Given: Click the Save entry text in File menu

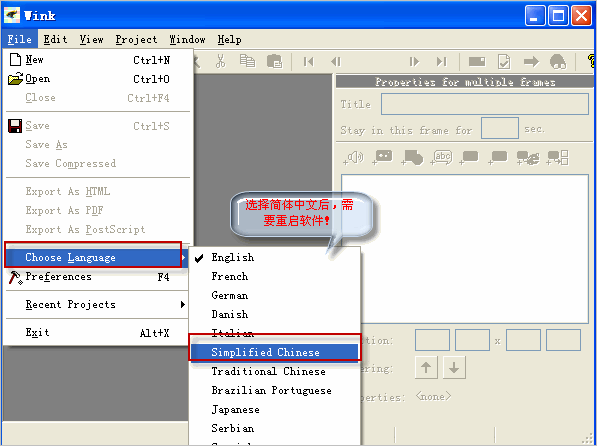Looking at the screenshot, I should 38,126.
